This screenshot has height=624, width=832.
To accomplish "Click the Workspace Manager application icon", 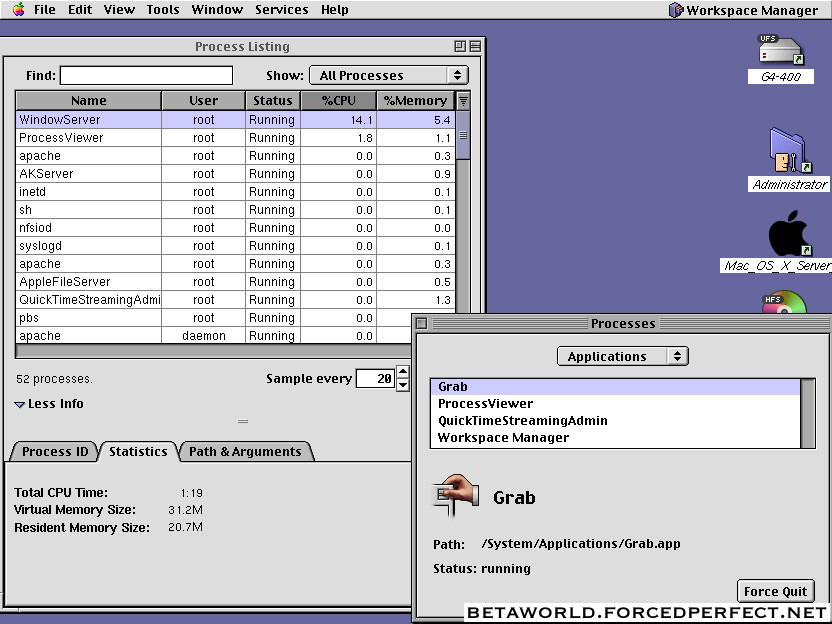I will 675,10.
